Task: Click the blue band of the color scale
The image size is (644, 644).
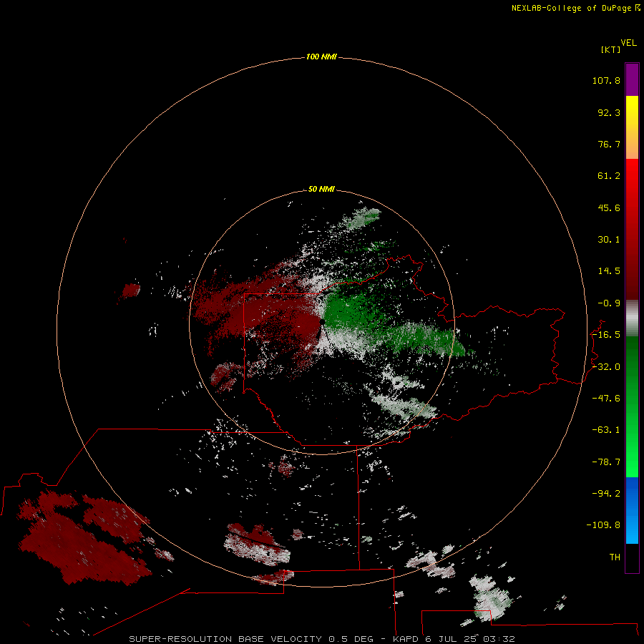Action: point(632,510)
